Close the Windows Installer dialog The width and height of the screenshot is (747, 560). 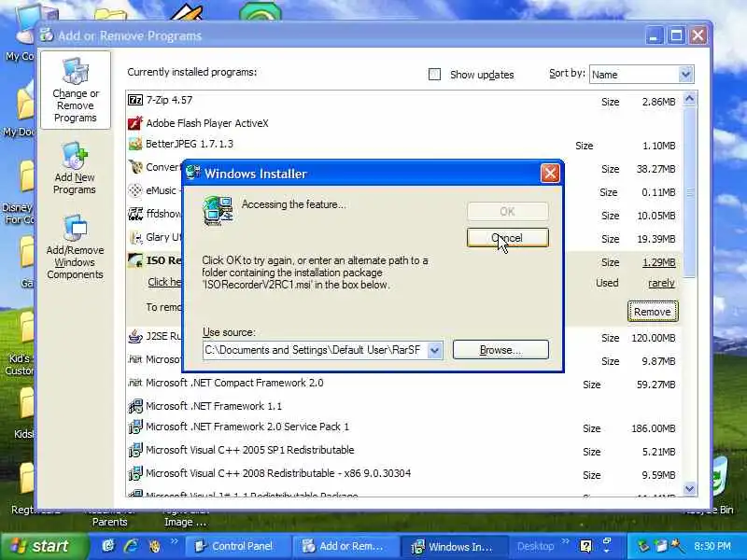(x=550, y=174)
